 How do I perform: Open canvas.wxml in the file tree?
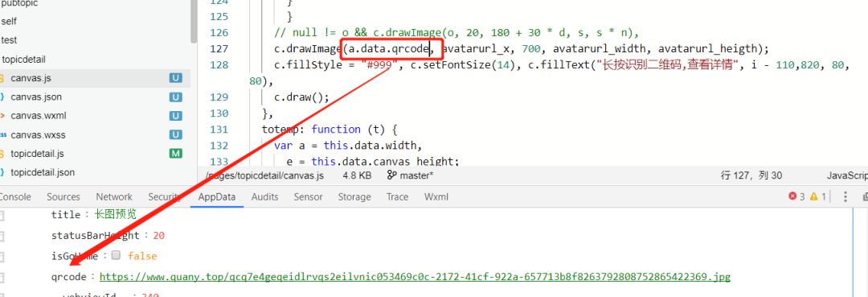[39, 116]
